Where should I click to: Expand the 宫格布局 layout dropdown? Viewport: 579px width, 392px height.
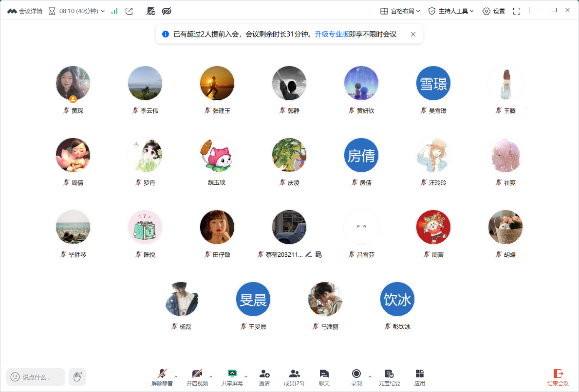[x=400, y=11]
